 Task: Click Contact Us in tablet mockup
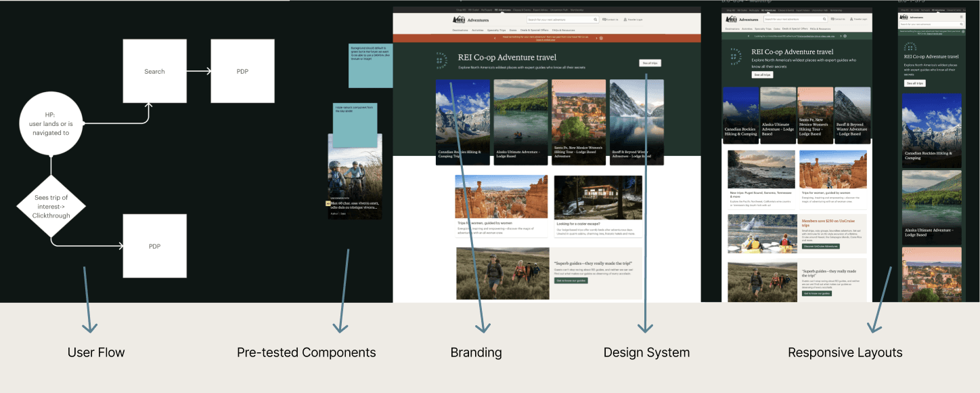point(838,19)
